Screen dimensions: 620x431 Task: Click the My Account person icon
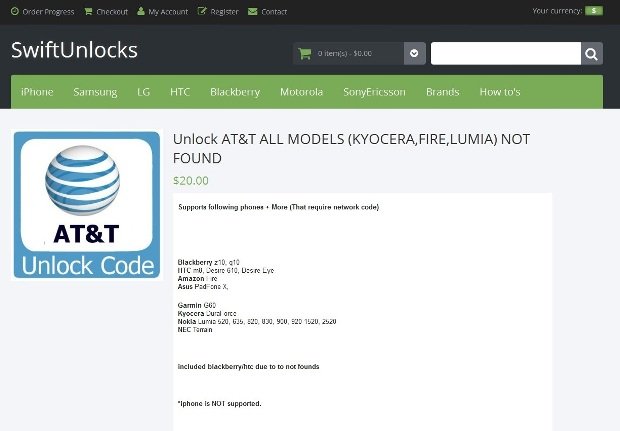(x=141, y=11)
